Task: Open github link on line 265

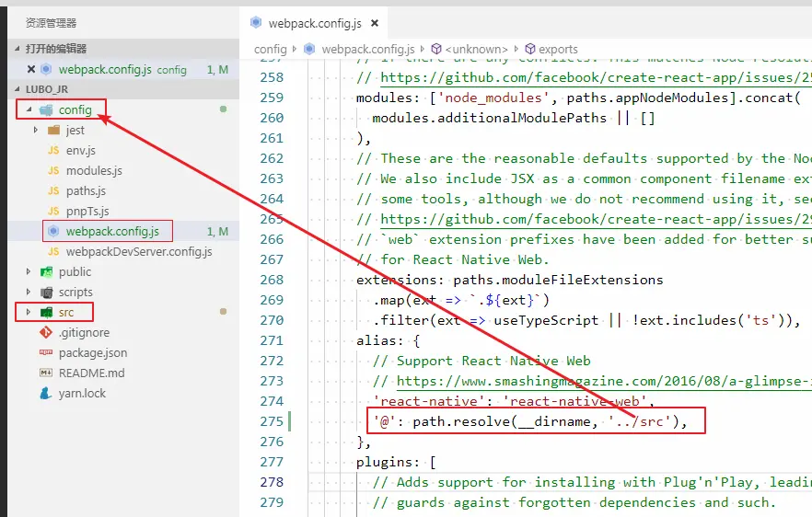Action: 596,220
